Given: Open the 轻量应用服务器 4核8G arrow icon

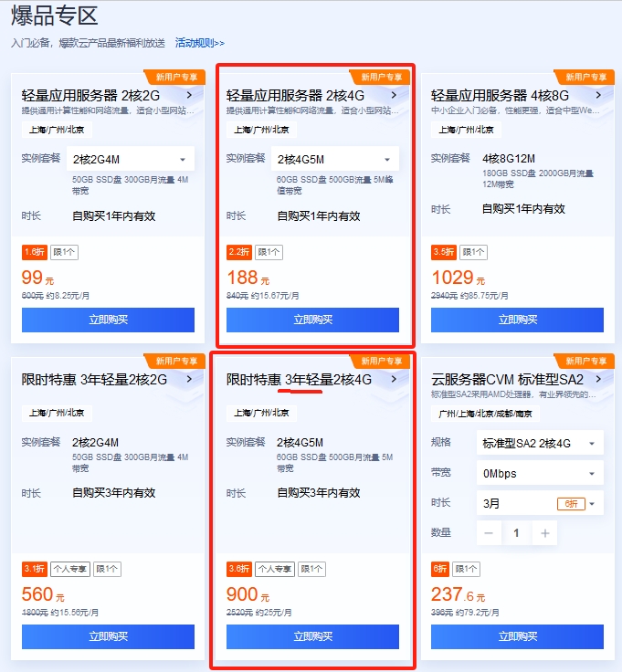Looking at the screenshot, I should pos(598,95).
